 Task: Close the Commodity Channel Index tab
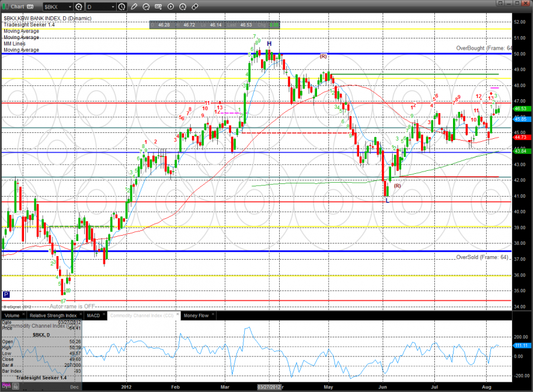tap(177, 313)
